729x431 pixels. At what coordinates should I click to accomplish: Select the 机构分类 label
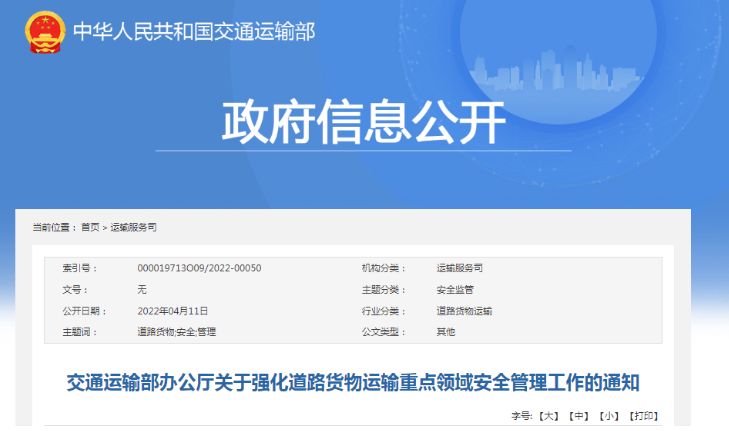[384, 268]
